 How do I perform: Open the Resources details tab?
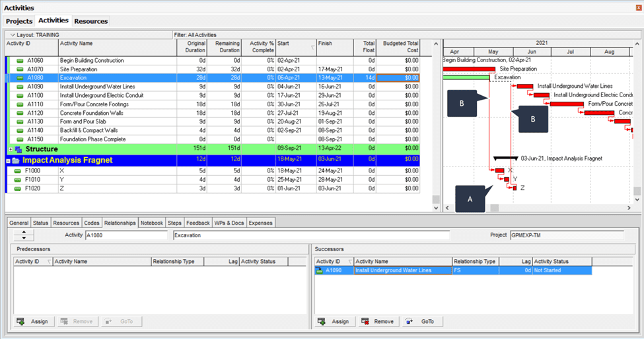pos(66,223)
